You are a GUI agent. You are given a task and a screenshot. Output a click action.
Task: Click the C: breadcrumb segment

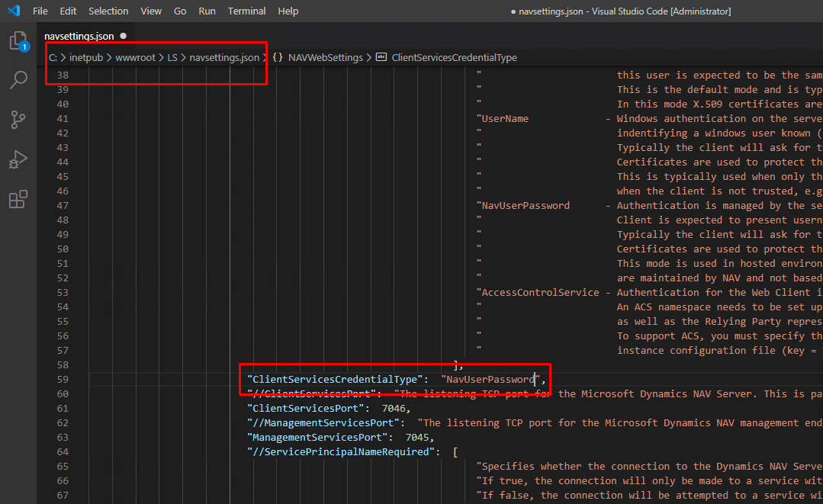click(53, 58)
